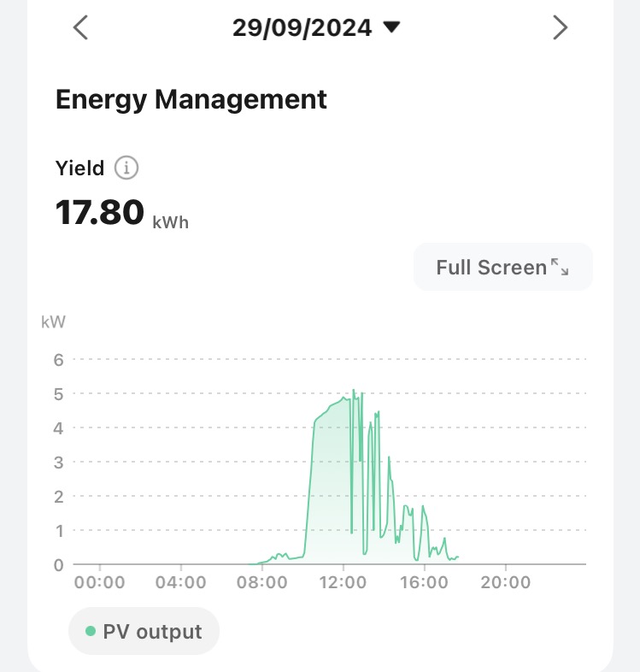
Task: Click the expand arrows icon beside Full Screen
Action: point(560,267)
